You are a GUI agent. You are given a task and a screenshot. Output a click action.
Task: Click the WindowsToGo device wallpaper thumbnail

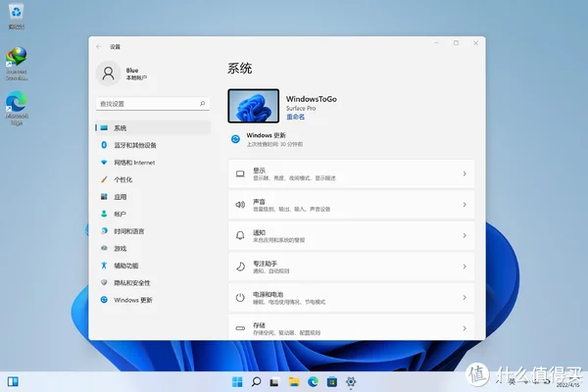254,106
